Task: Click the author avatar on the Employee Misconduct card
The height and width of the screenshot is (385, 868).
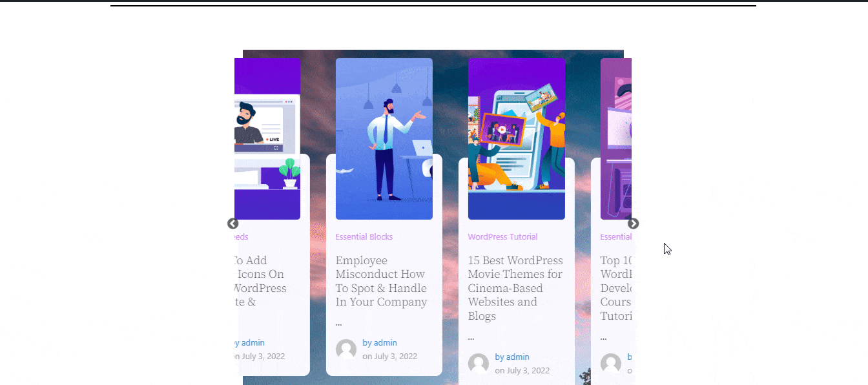Action: tap(346, 349)
